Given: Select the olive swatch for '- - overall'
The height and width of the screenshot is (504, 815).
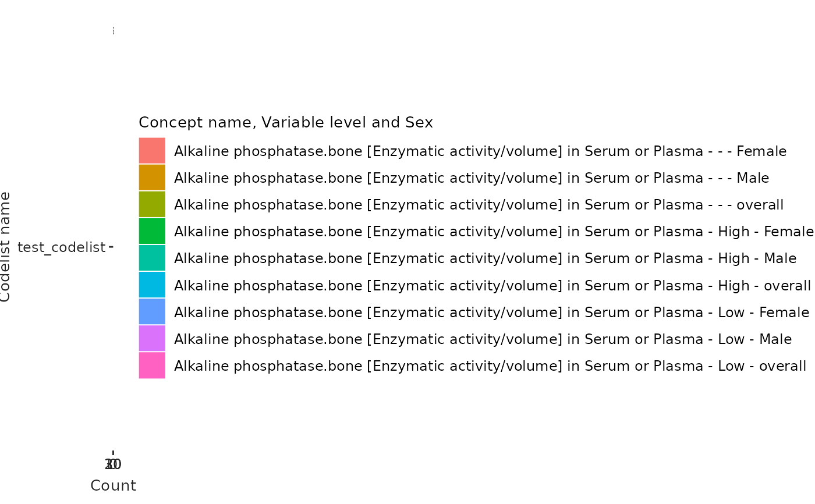Looking at the screenshot, I should [x=152, y=204].
